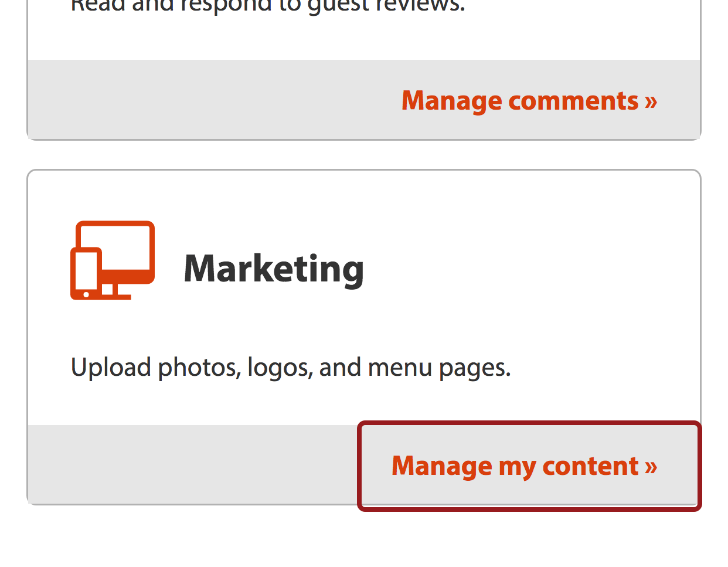Click the word 'content' in Marketing footer link
Image resolution: width=728 pixels, height=567 pixels.
click(590, 466)
